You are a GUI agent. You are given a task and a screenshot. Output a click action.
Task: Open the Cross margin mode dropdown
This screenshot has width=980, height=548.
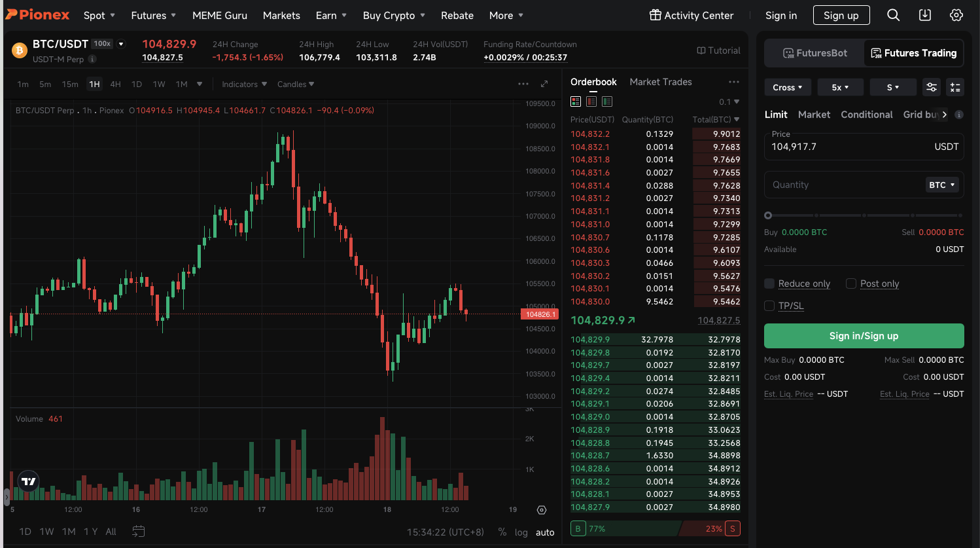(788, 87)
